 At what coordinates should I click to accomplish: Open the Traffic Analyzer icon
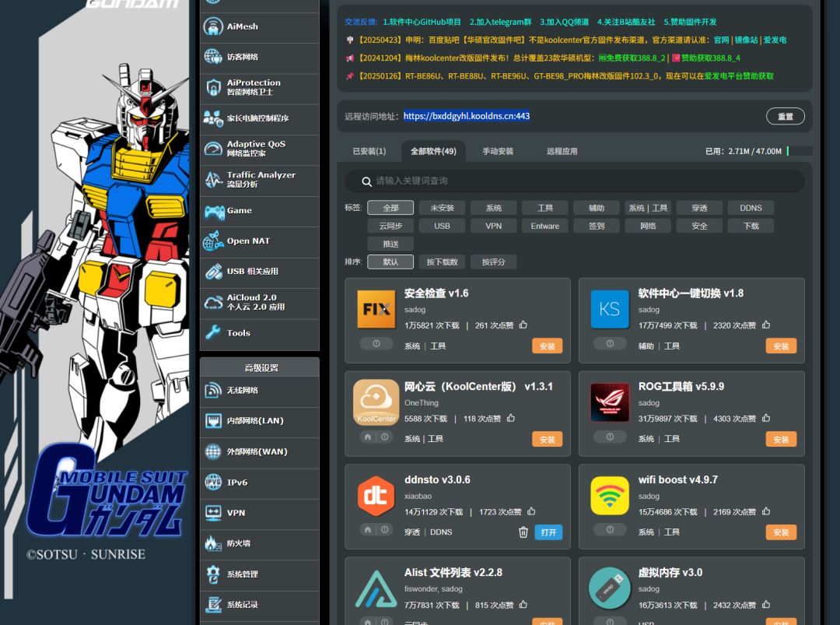pos(213,180)
